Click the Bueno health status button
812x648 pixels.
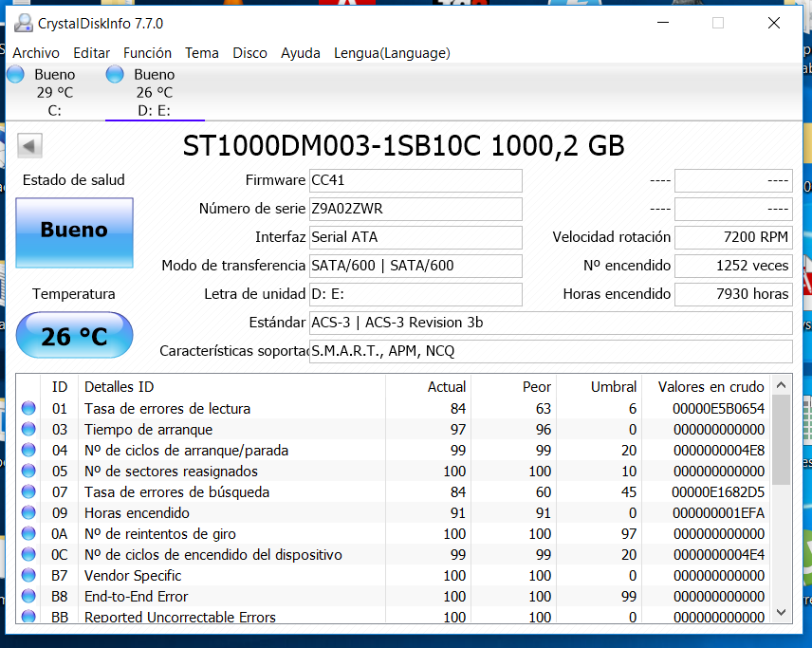pyautogui.click(x=75, y=232)
